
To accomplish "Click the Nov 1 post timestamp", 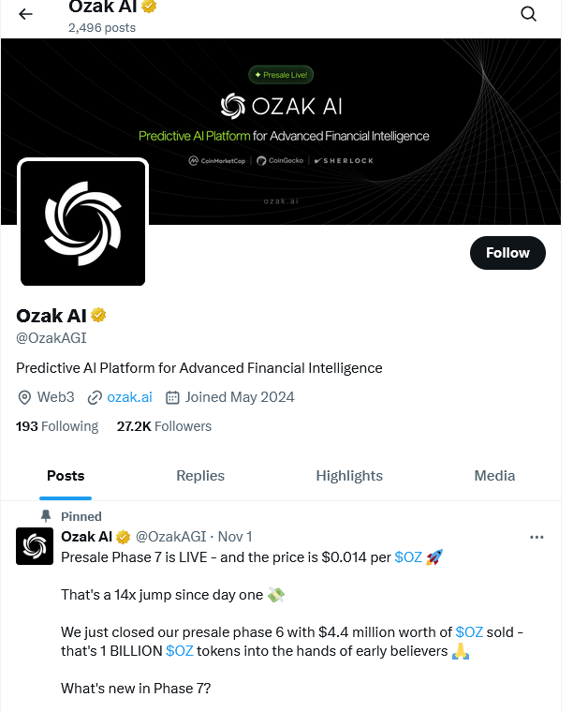I will 235,537.
